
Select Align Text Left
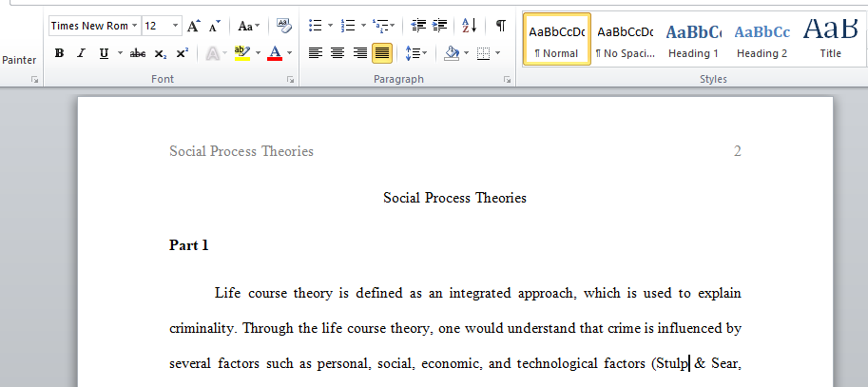tap(316, 53)
